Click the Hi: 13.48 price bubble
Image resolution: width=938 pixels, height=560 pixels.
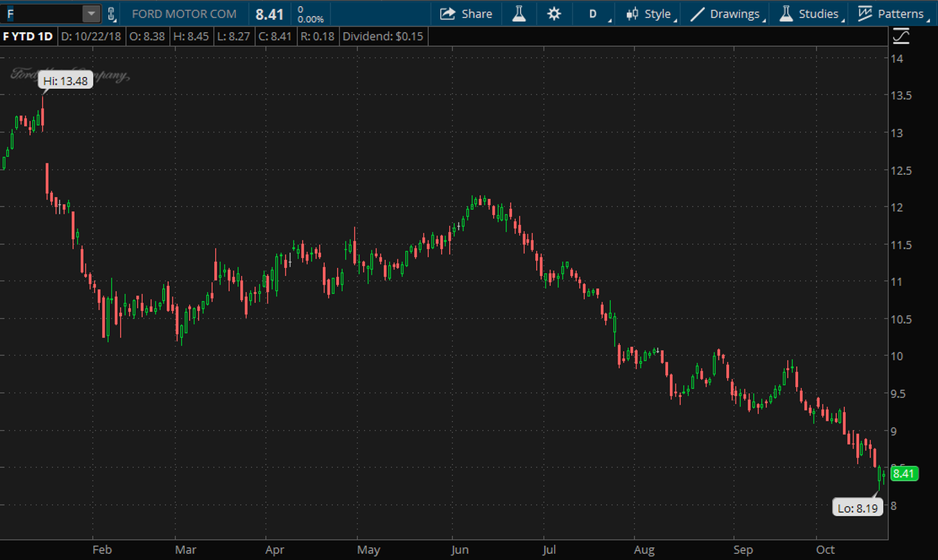pyautogui.click(x=66, y=81)
